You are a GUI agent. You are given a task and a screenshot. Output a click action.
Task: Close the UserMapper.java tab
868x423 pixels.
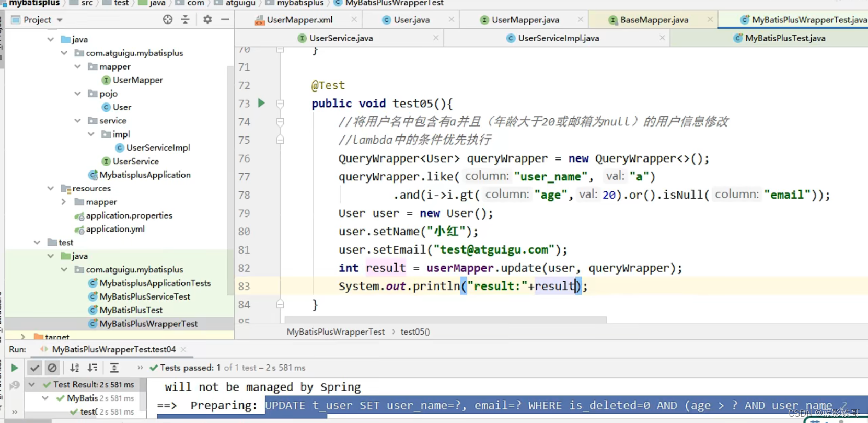point(581,19)
